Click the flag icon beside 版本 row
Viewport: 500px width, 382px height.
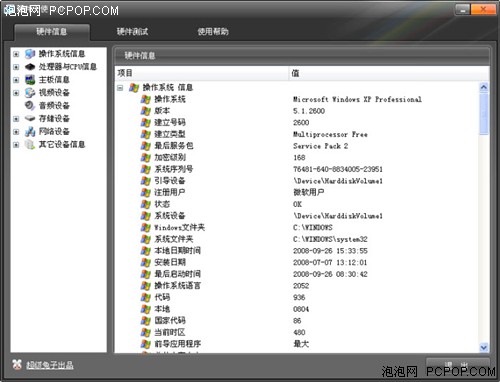(146, 111)
